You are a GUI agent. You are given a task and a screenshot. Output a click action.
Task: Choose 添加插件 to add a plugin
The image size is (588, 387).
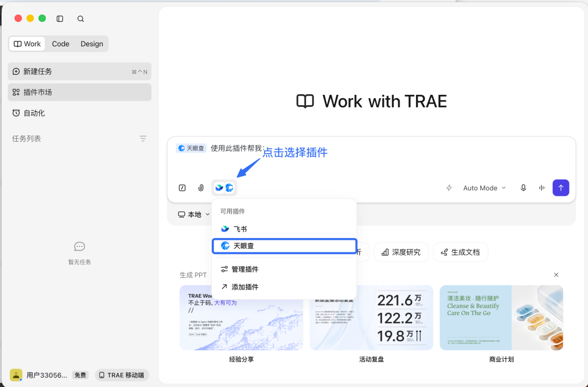[284, 287]
